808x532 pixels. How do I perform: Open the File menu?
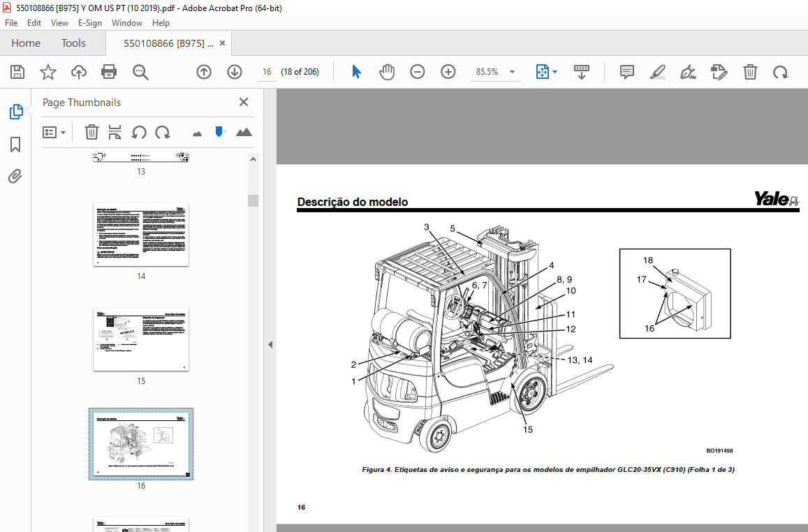click(x=10, y=22)
